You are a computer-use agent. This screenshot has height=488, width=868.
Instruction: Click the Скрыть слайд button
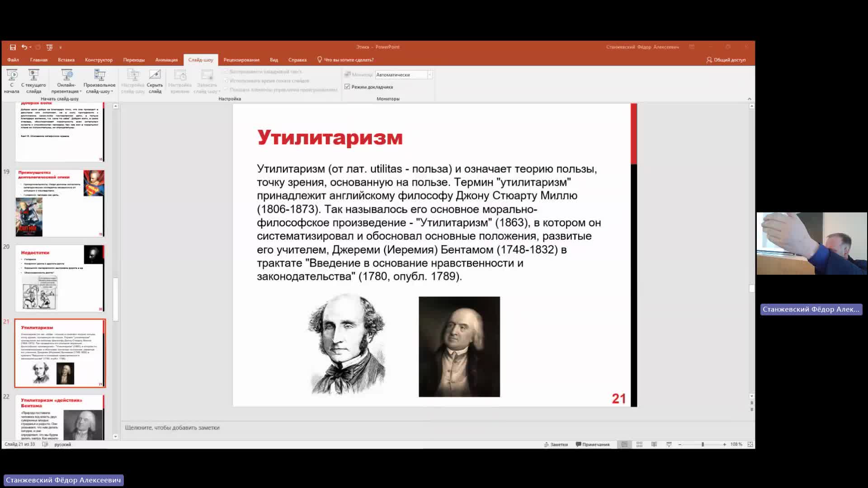pos(155,81)
